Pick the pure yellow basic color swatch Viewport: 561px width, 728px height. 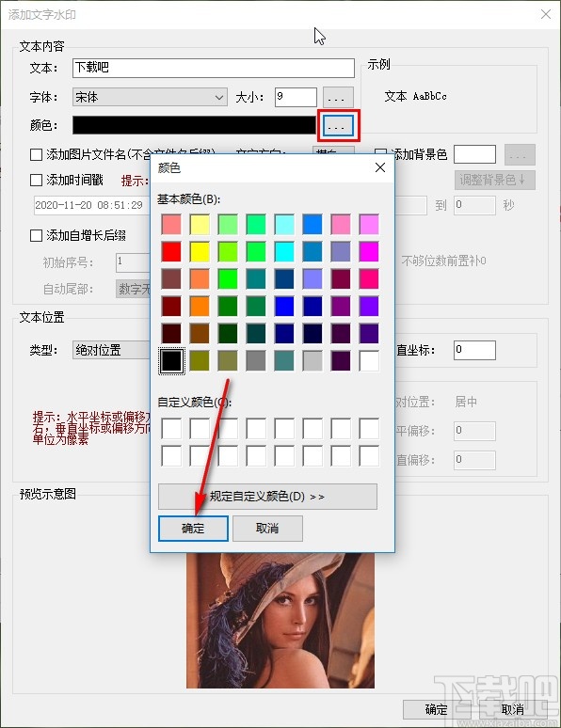pyautogui.click(x=200, y=252)
